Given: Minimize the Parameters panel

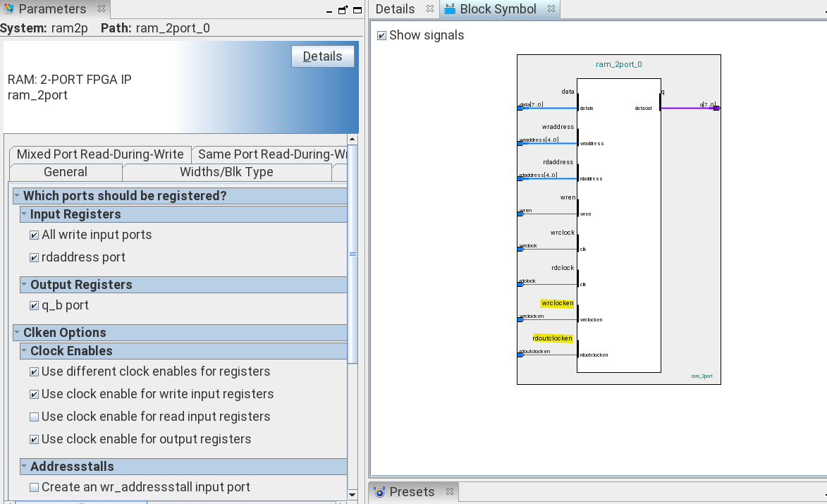Looking at the screenshot, I should coord(329,10).
